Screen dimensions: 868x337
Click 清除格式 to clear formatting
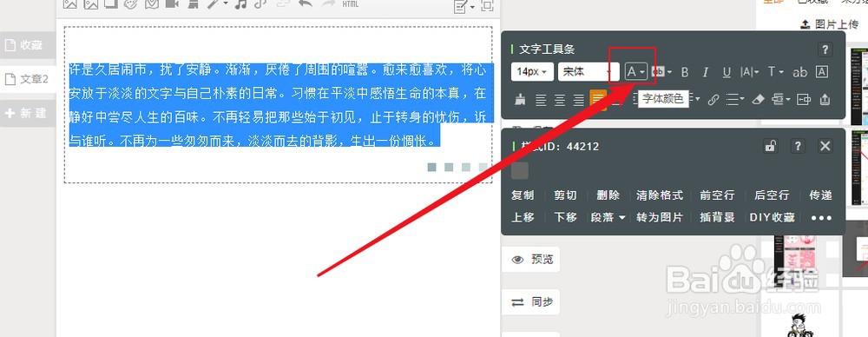(660, 195)
